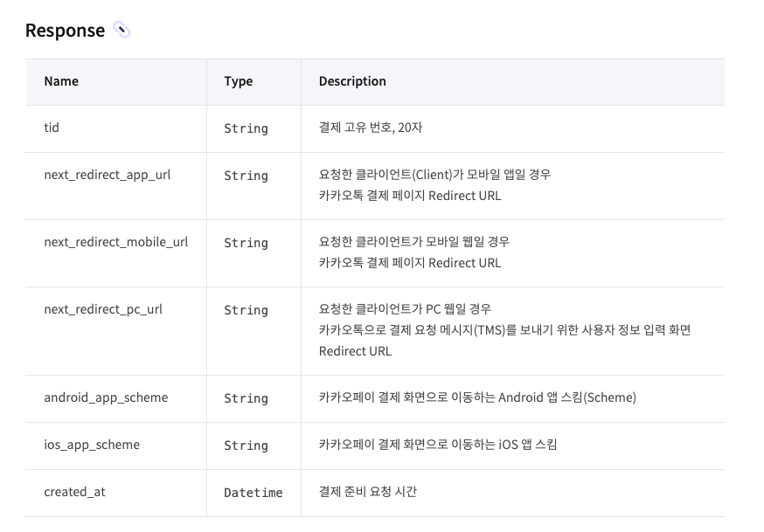Select the Name column header
Viewport: 764px width, 532px height.
point(61,81)
